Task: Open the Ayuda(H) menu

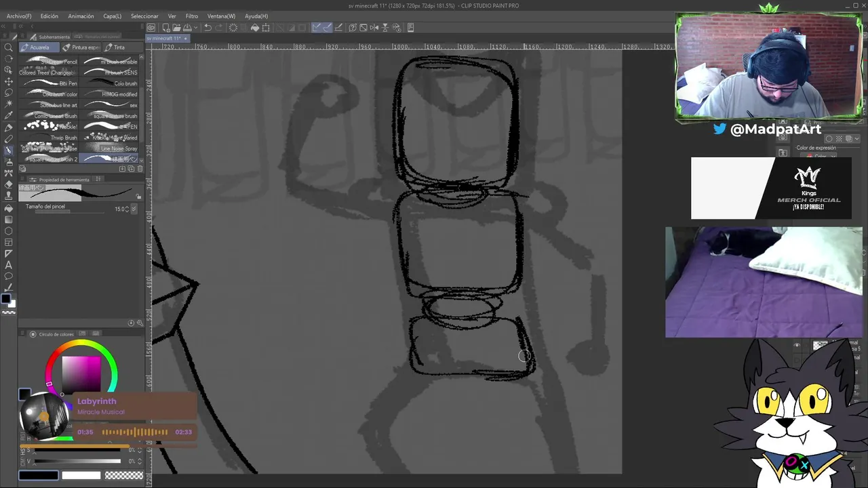Action: [256, 16]
